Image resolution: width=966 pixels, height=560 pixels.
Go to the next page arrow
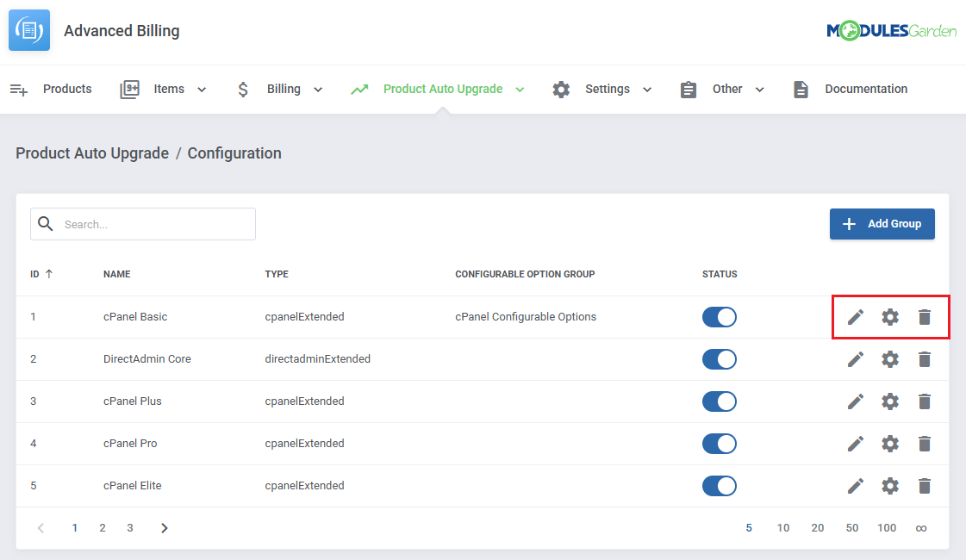(x=164, y=528)
